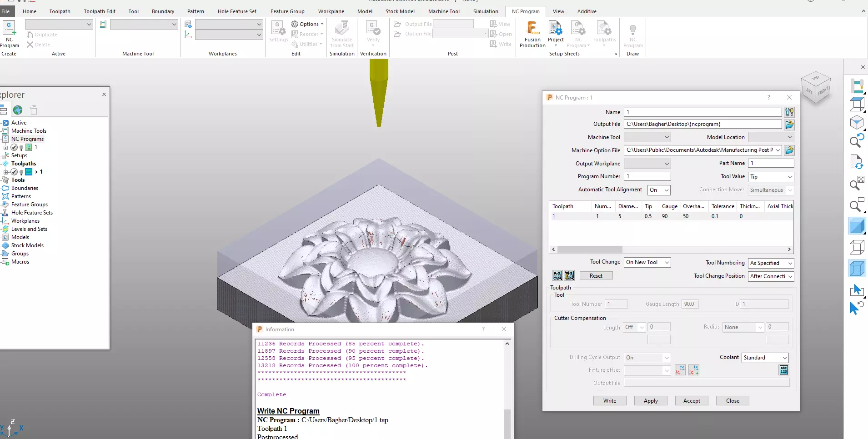Click the fixture offset add axes icon
The width and height of the screenshot is (868, 439).
coord(694,370)
